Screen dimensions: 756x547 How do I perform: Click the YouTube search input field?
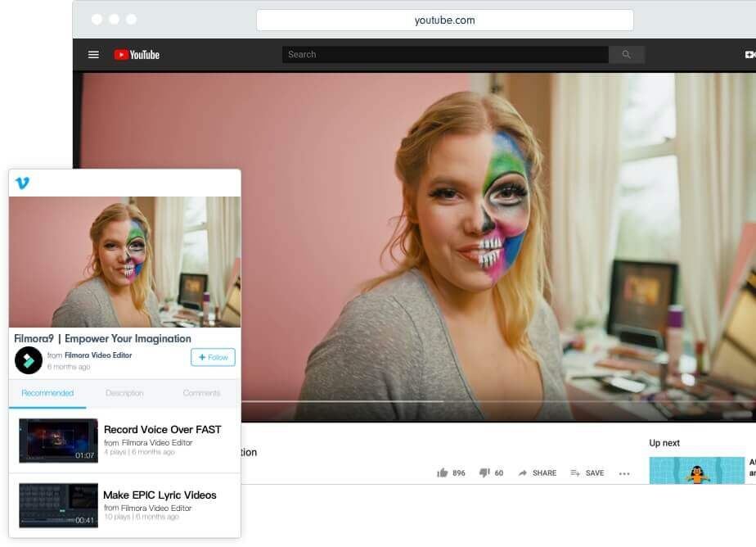[445, 55]
